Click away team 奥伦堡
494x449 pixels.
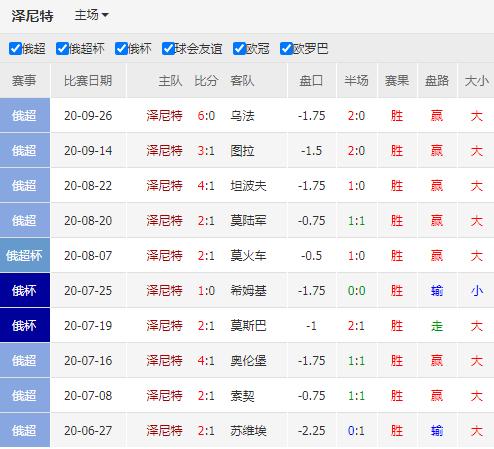[248, 361]
